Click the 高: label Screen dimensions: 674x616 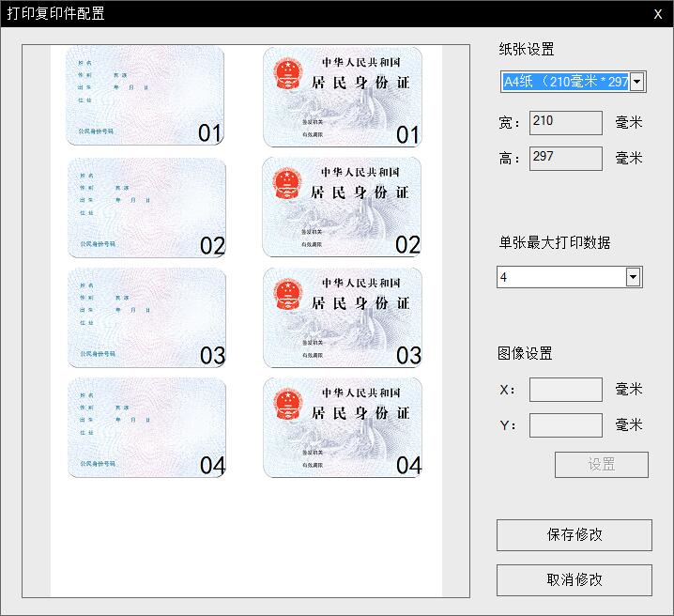coord(510,159)
